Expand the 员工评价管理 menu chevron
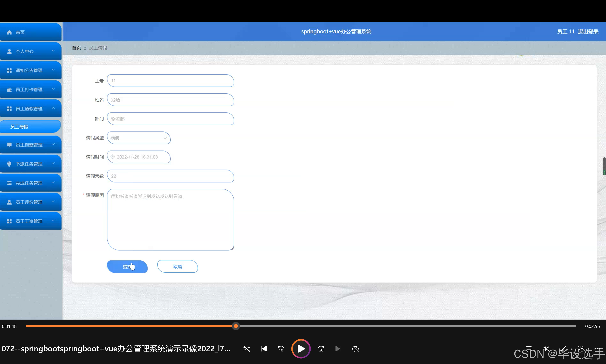The height and width of the screenshot is (364, 606). pos(53,202)
